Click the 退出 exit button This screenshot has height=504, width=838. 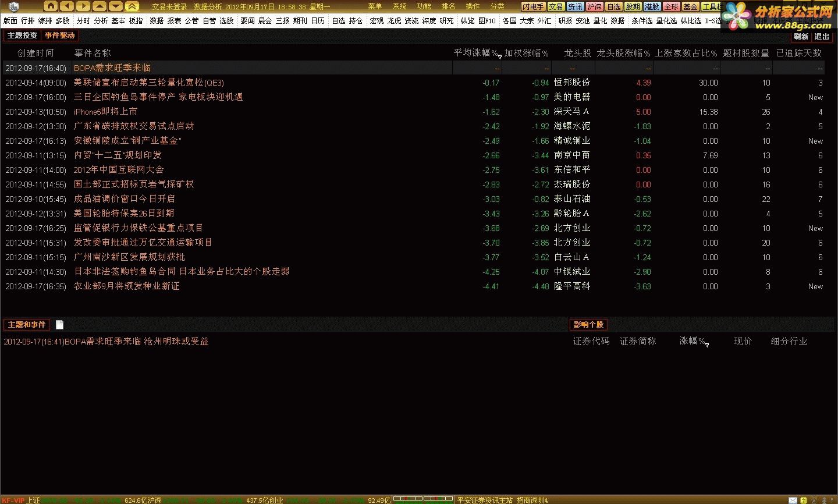[x=822, y=36]
